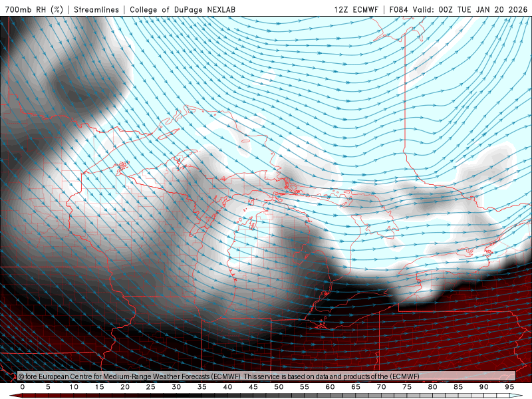Click the "65" value on the color scale
Screen dimensions: 532x399
click(x=356, y=387)
